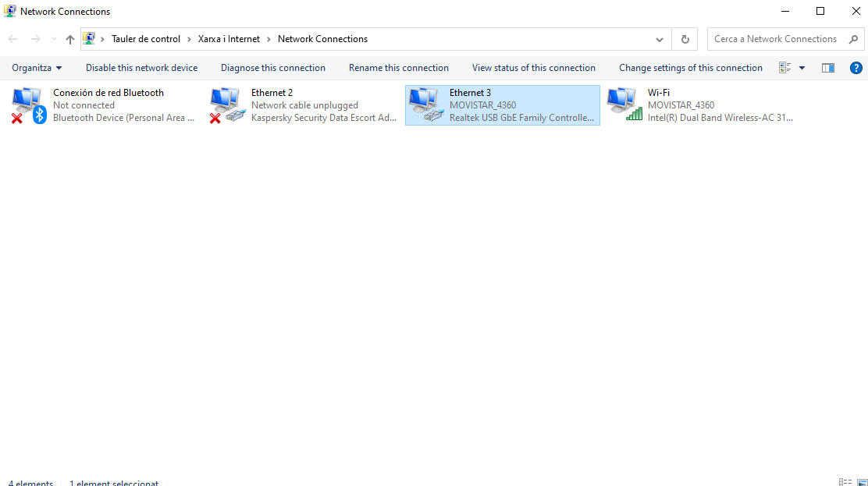Go up one folder level arrow
Image resolution: width=868 pixels, height=486 pixels.
[x=70, y=39]
